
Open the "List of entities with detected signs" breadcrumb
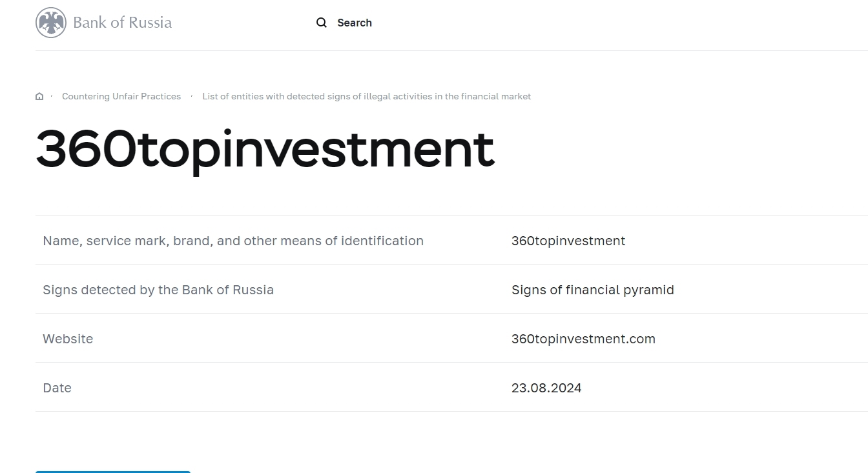coord(366,96)
